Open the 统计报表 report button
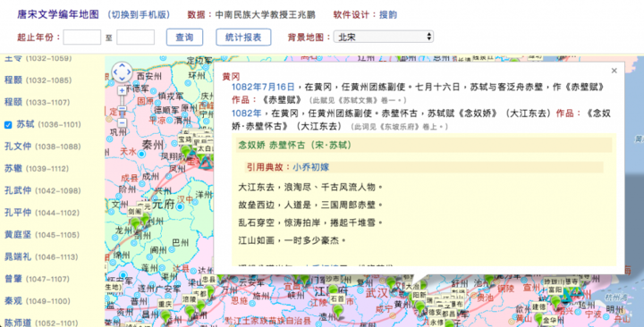The image size is (644, 327). (243, 38)
